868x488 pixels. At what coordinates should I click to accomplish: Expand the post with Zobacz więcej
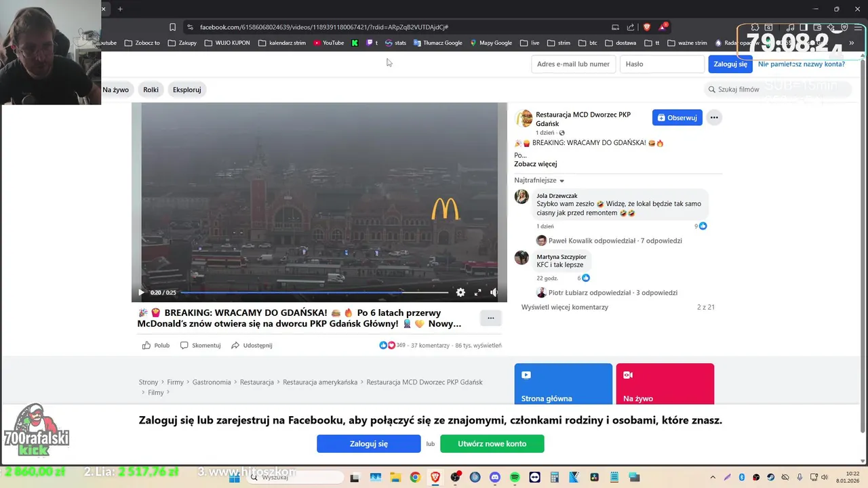click(x=536, y=164)
